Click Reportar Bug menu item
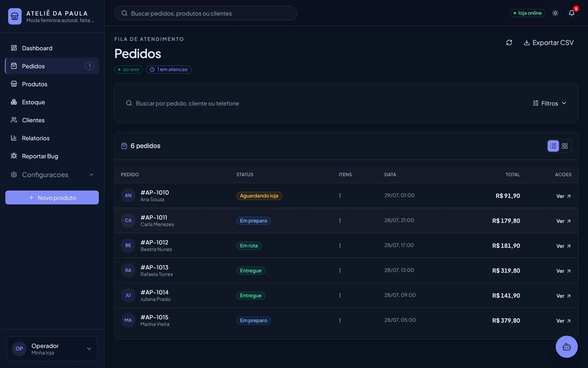Screen dimensions: 588x368 click(52, 156)
